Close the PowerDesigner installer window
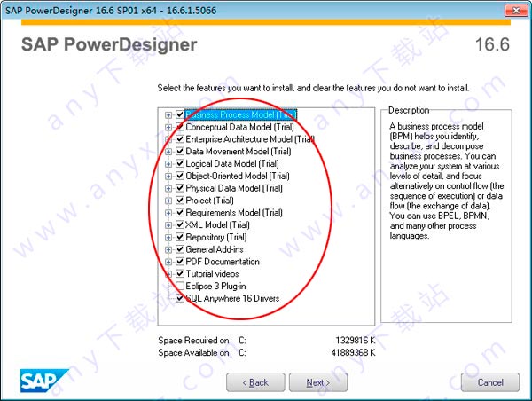The image size is (532, 401). (516, 11)
